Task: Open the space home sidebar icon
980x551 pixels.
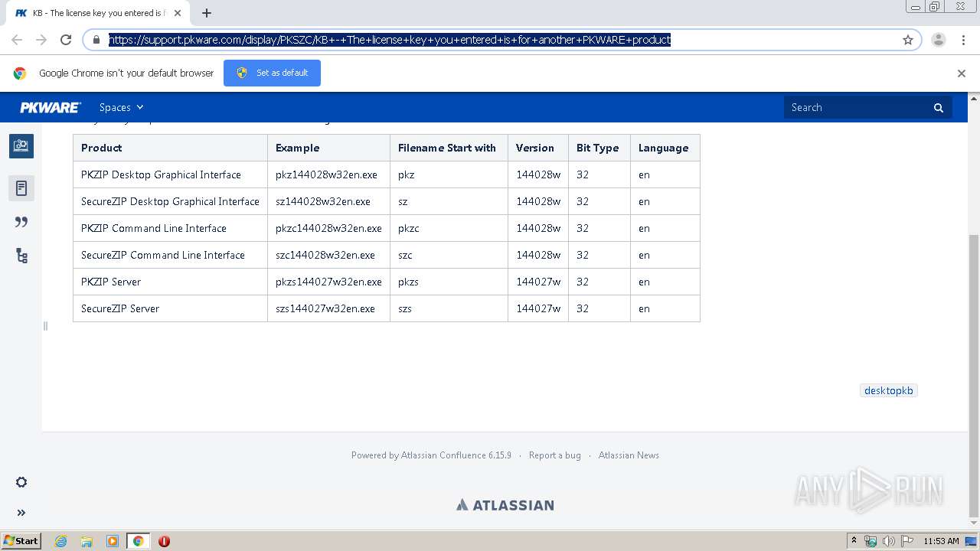Action: 21,145
